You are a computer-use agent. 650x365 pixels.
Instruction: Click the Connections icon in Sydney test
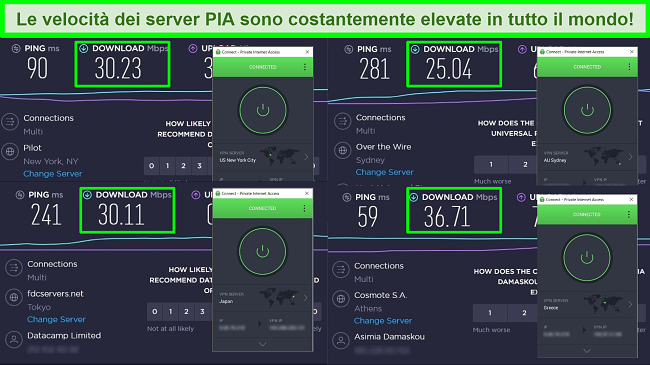[x=342, y=121]
